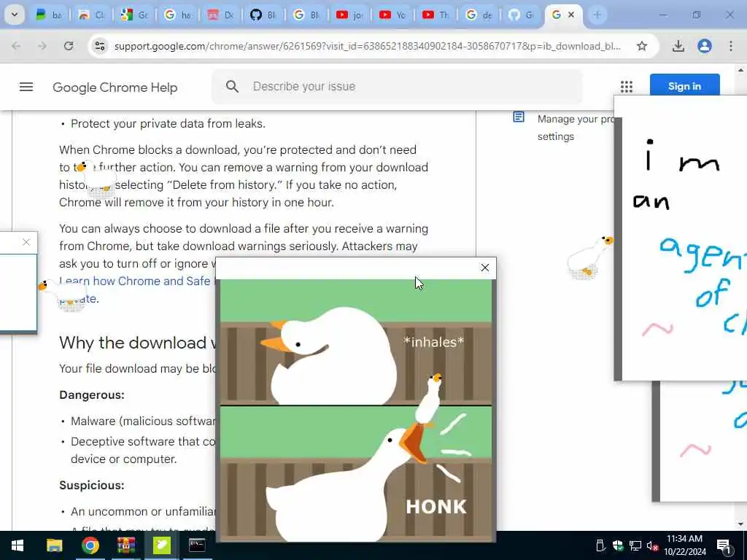Open the notification center icon
747x560 pixels.
coord(724,545)
